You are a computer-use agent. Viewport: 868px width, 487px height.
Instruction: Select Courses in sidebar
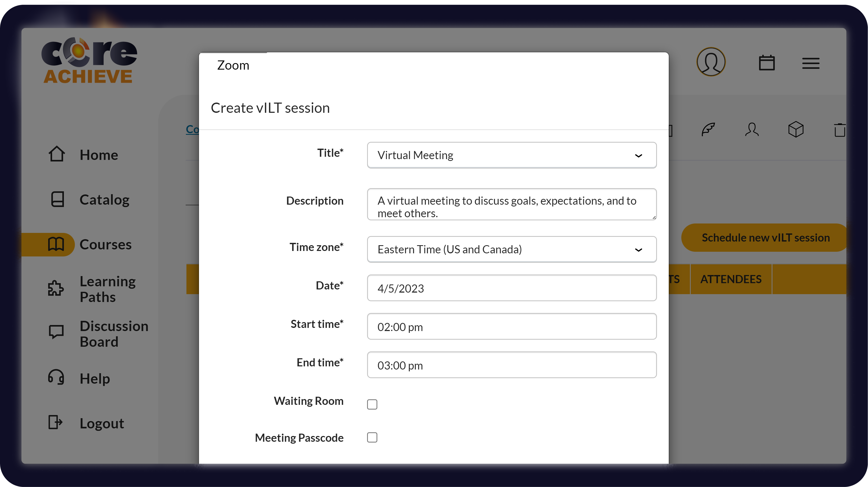point(106,244)
